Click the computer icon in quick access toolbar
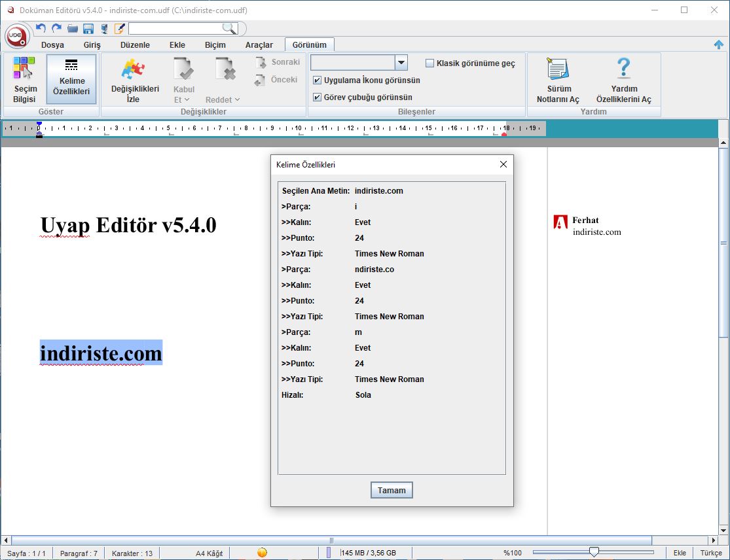730x560 pixels. (x=104, y=29)
